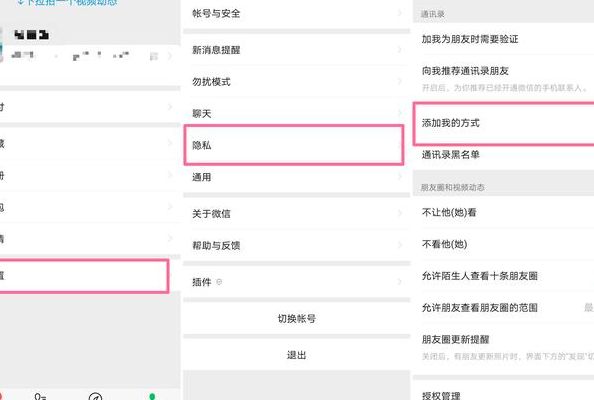Open the Contacts tab icon in bottom bar

click(x=40, y=396)
